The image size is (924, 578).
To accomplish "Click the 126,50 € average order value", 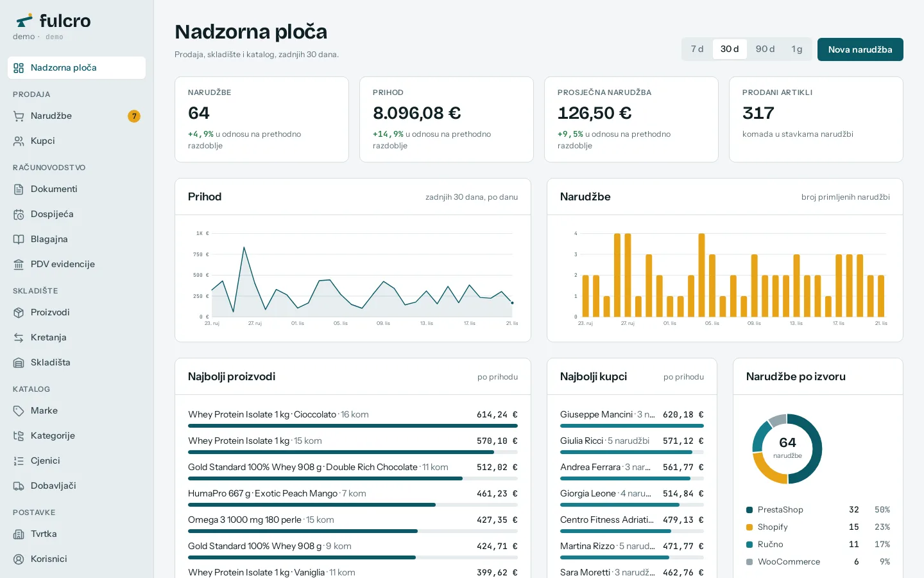I will (x=595, y=113).
